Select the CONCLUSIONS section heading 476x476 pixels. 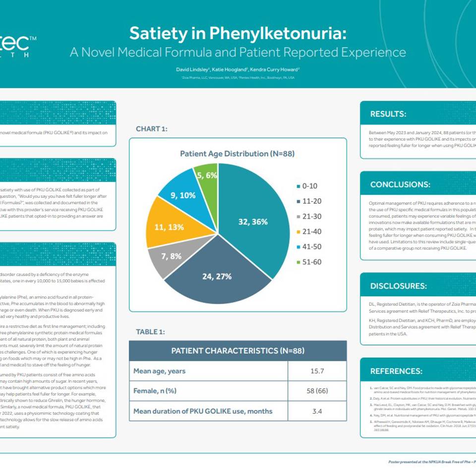pyautogui.click(x=400, y=184)
